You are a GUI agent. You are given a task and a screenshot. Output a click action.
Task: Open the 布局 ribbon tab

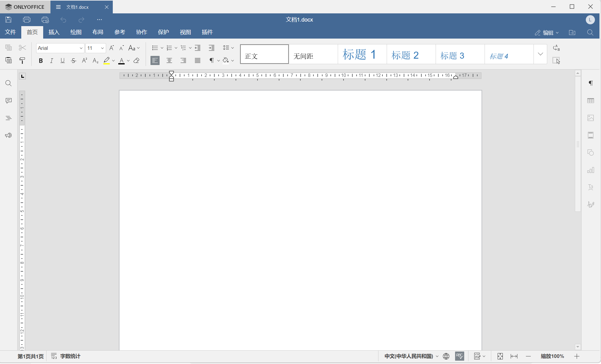click(x=98, y=32)
